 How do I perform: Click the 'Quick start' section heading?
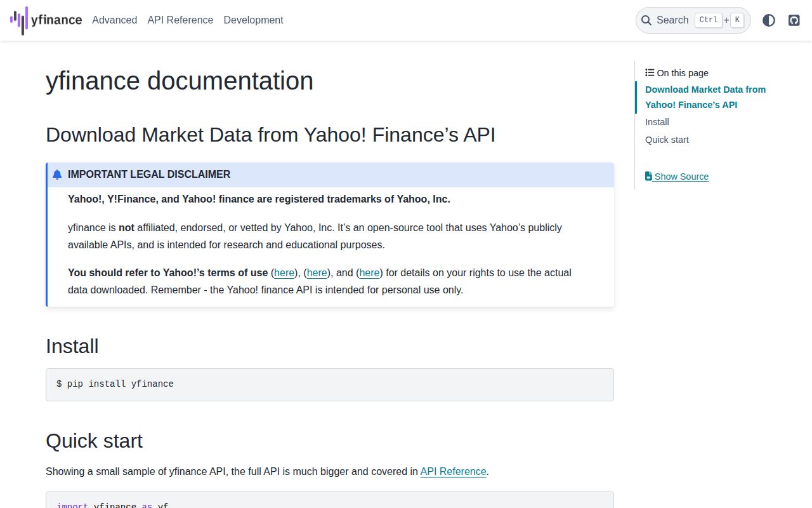coord(94,441)
